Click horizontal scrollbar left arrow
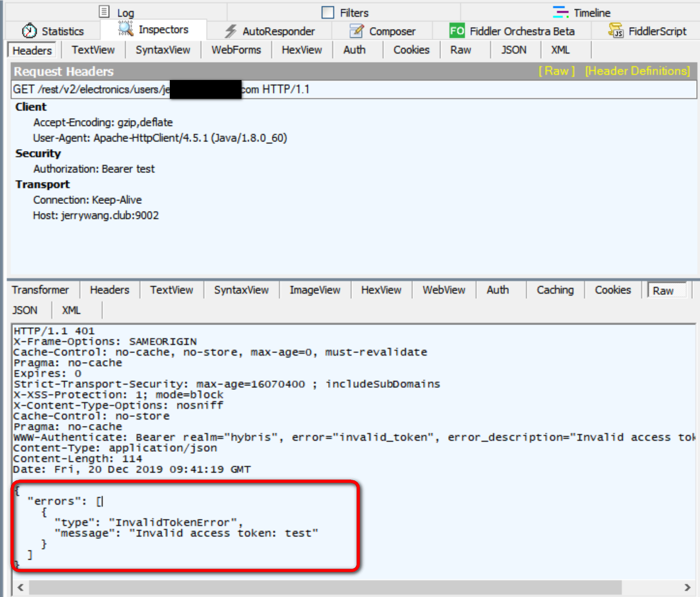The width and height of the screenshot is (700, 597). [21, 587]
